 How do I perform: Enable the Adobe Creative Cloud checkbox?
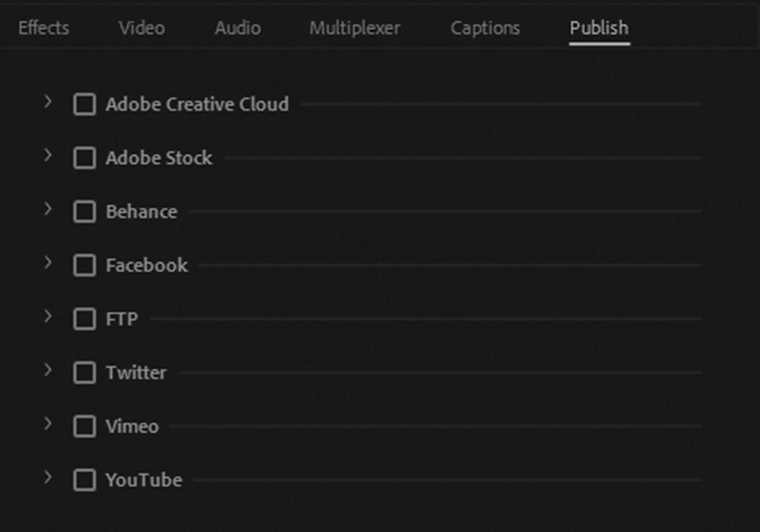coord(85,105)
